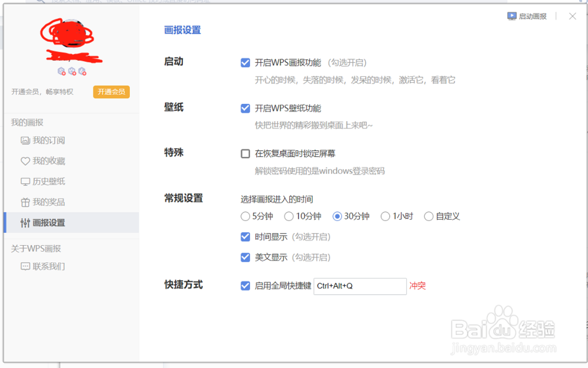Open 我的奖品 page

pyautogui.click(x=71, y=202)
